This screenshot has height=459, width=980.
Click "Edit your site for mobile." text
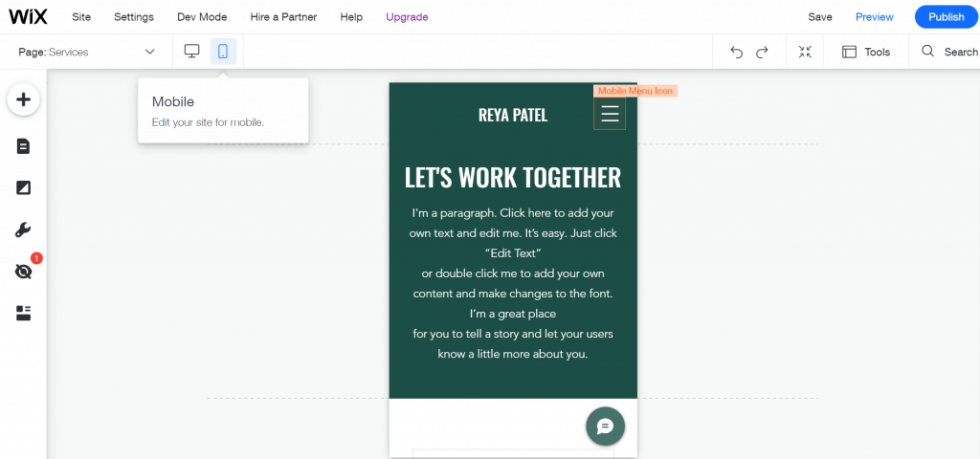[208, 122]
